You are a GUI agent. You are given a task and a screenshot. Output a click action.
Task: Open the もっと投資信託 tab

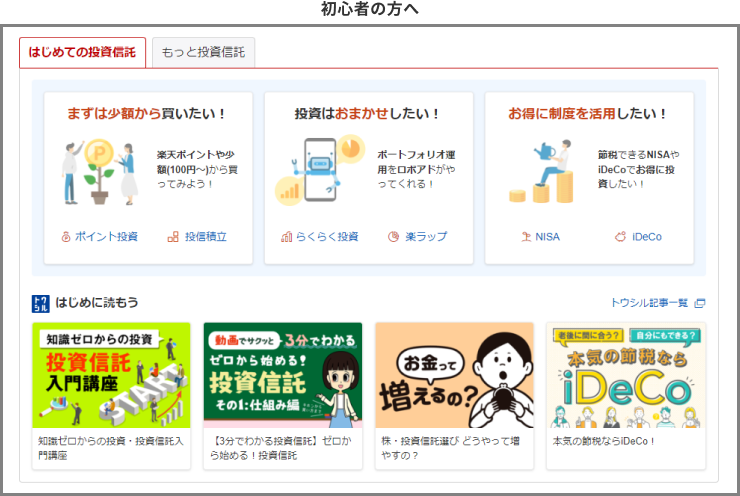click(203, 52)
